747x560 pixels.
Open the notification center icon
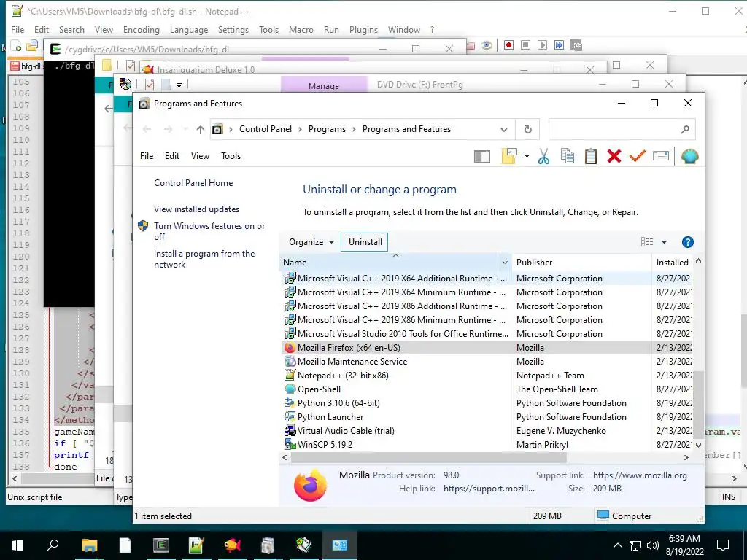(x=723, y=545)
